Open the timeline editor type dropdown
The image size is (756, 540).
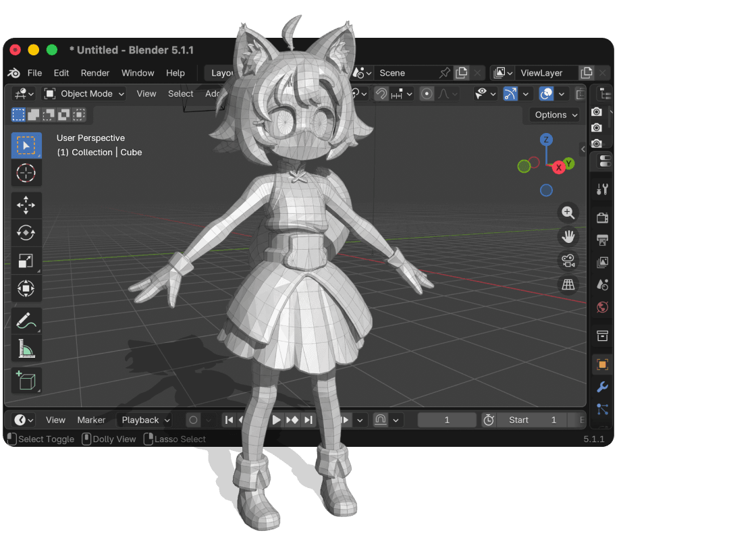tap(24, 420)
